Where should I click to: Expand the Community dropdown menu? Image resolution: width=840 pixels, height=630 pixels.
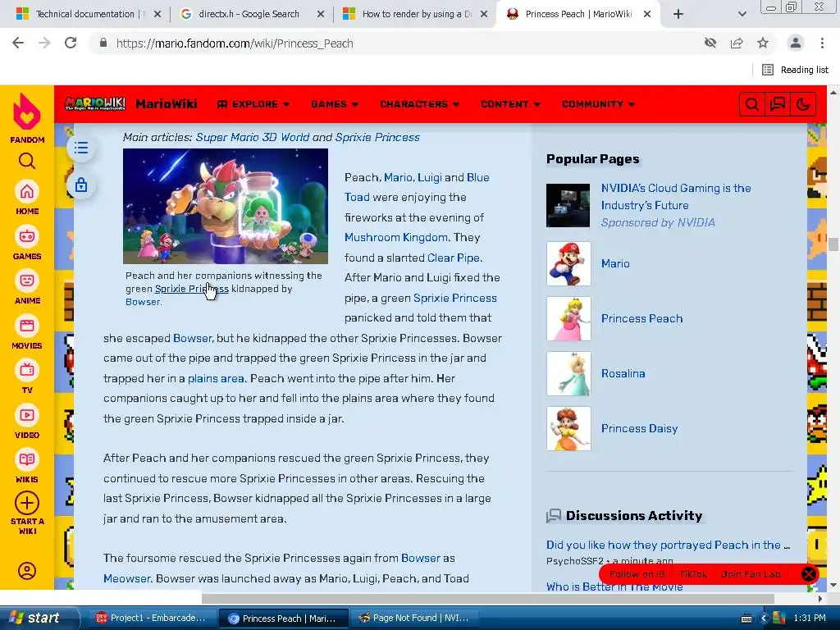(598, 104)
